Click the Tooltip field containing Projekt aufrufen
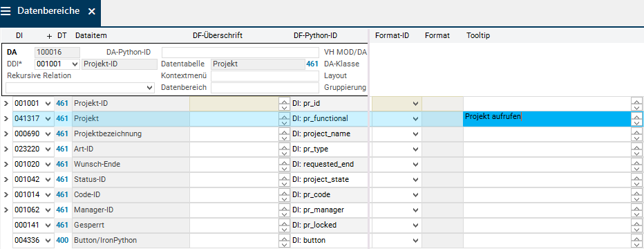The height and width of the screenshot is (249, 644). (x=547, y=119)
